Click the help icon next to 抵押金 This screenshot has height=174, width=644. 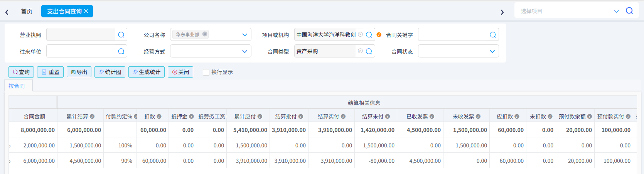(x=191, y=117)
